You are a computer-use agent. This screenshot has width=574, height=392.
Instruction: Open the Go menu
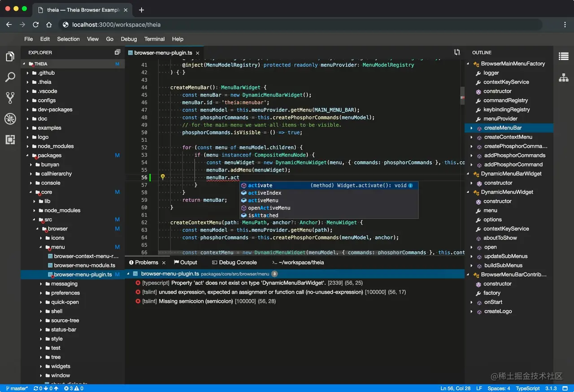[109, 39]
